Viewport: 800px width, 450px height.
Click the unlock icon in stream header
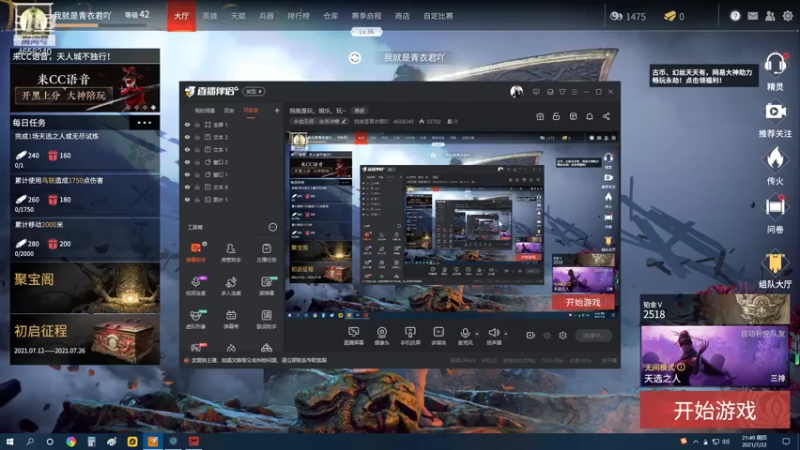[x=556, y=116]
